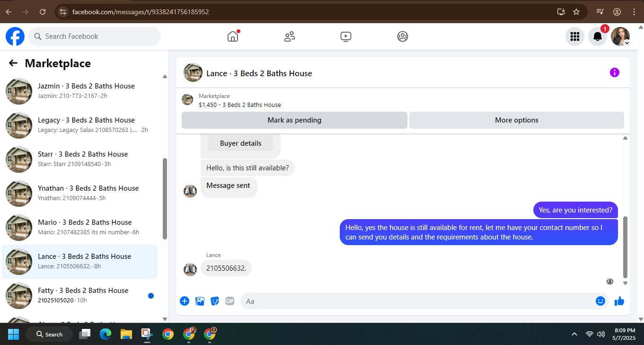Open more actions plus icon in composer

pyautogui.click(x=185, y=301)
